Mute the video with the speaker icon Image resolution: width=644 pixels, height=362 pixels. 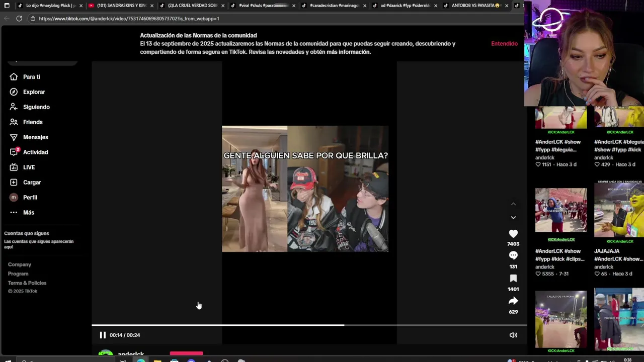click(513, 335)
